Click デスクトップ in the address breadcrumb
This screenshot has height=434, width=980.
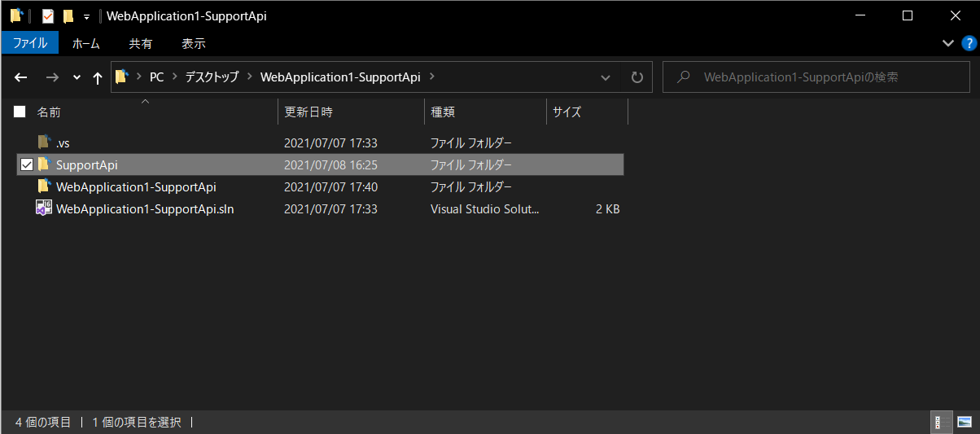pos(212,77)
